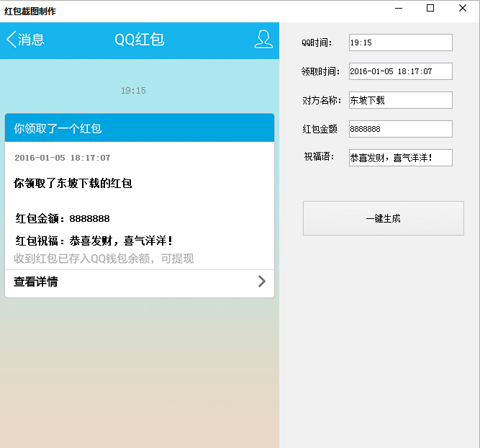Click the 红包祝福 blessing line in card
The image size is (480, 448).
pos(94,241)
